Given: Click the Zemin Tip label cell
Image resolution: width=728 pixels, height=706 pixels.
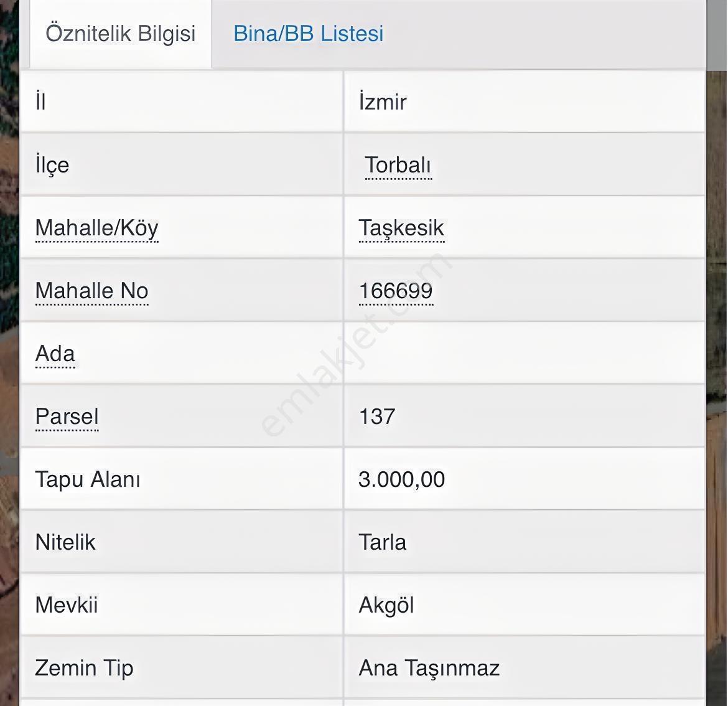Looking at the screenshot, I should [x=182, y=668].
